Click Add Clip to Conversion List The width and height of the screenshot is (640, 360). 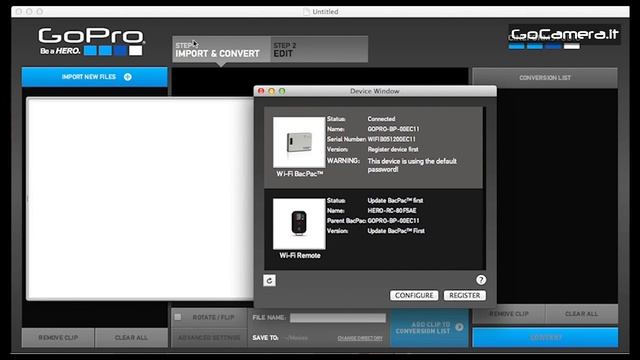(429, 328)
